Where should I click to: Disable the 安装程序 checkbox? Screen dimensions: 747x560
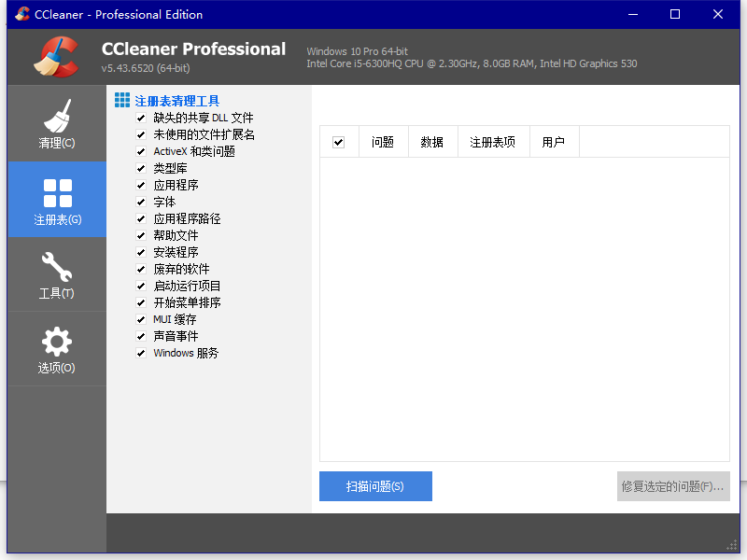(141, 252)
